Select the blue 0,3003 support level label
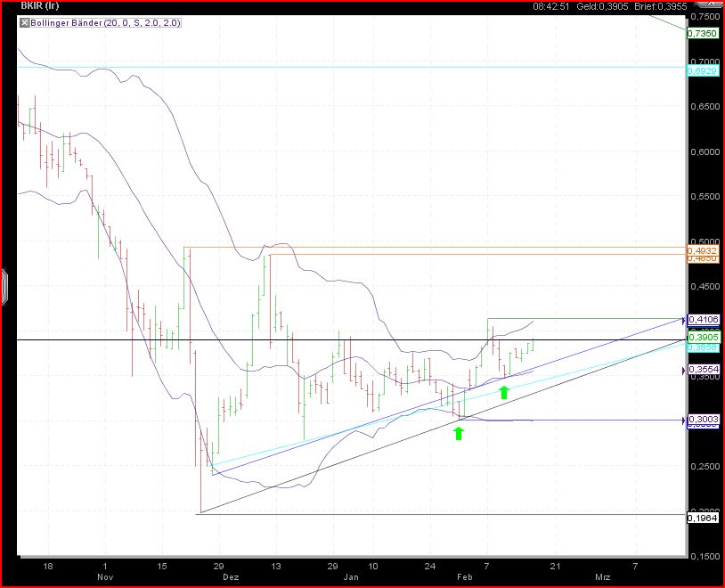The width and height of the screenshot is (725, 588). click(704, 419)
